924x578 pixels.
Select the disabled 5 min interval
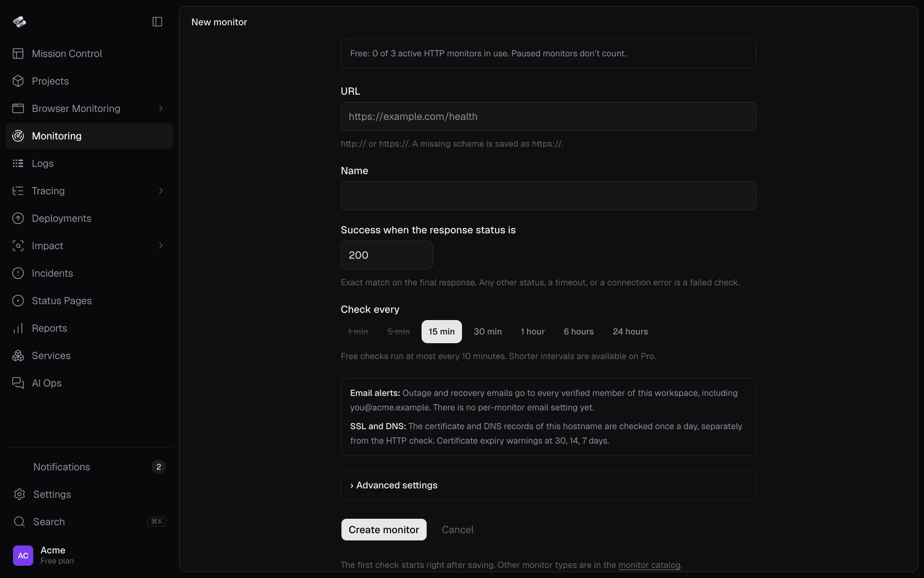coord(398,331)
